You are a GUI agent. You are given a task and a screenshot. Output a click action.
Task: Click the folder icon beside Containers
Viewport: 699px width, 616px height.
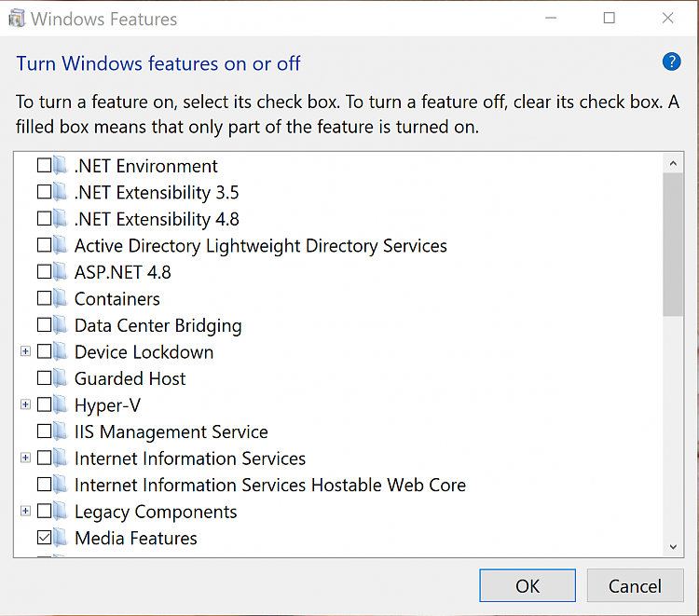(61, 298)
